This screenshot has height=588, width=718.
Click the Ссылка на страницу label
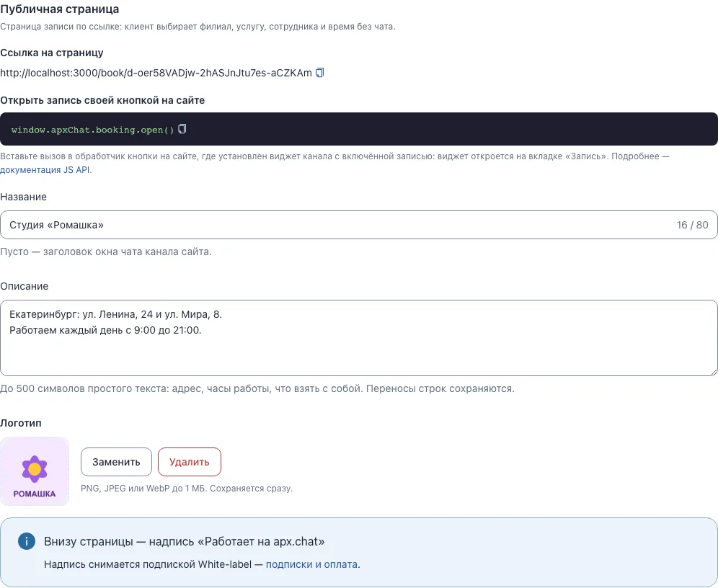pyautogui.click(x=52, y=53)
